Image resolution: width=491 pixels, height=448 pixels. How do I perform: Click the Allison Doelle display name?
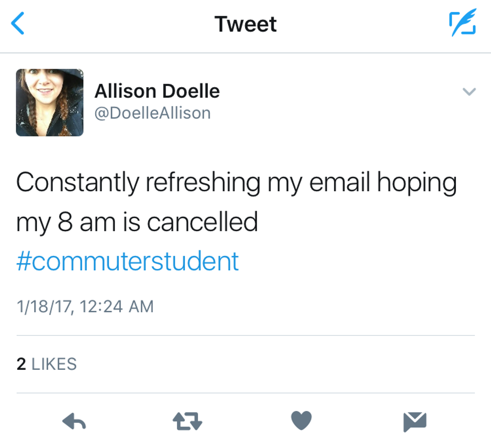click(157, 91)
